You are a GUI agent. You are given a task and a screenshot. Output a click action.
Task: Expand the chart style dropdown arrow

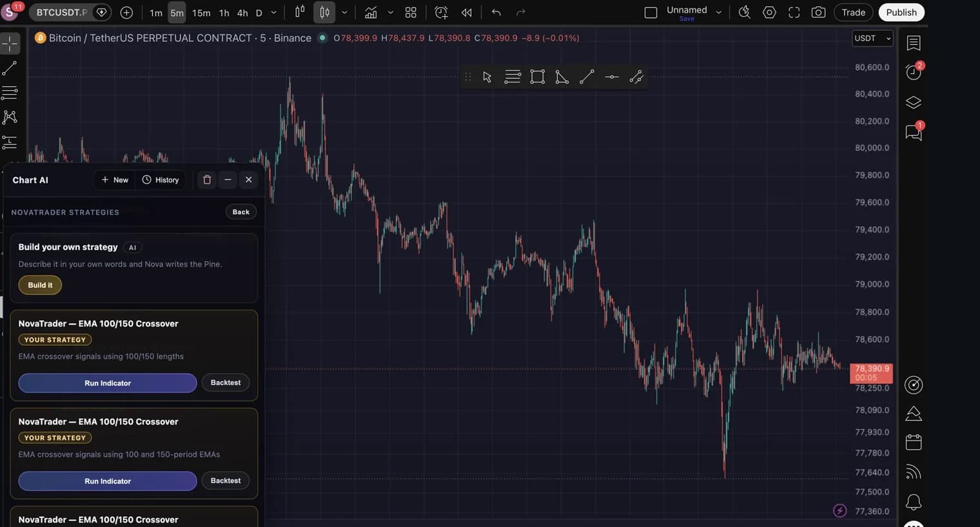344,13
